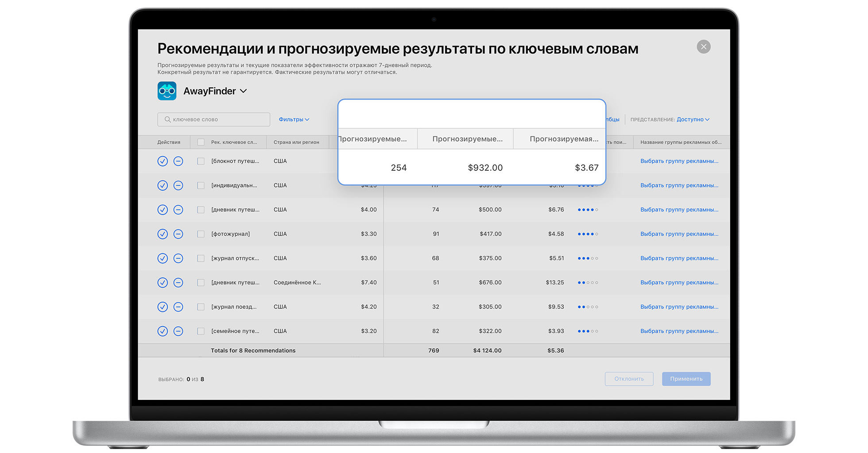Select the $932.00 value in callout
This screenshot has height=453, width=868.
point(485,168)
